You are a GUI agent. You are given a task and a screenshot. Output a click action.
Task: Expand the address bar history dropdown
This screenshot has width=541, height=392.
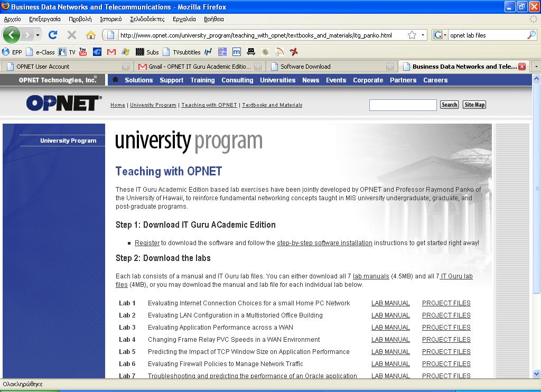click(x=423, y=35)
